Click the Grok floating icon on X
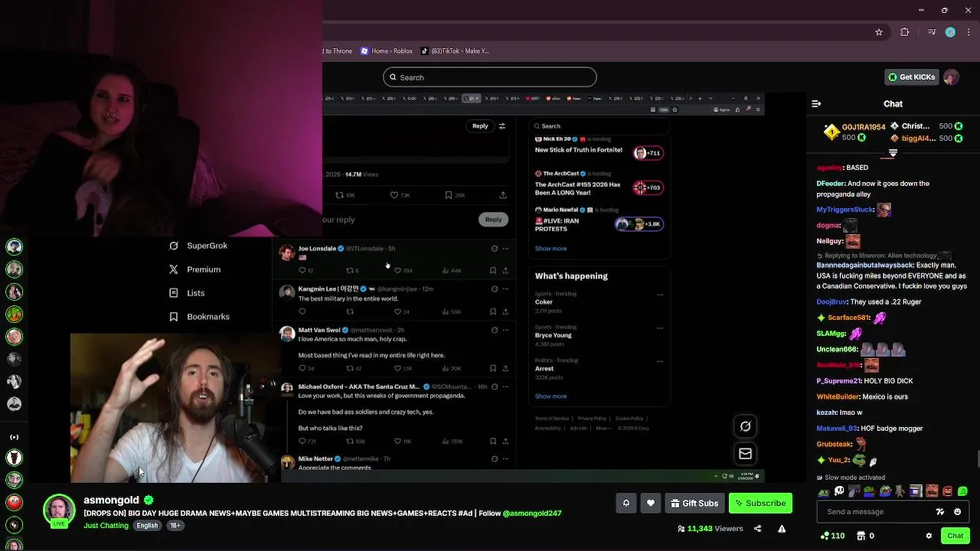The height and width of the screenshot is (551, 980). pyautogui.click(x=745, y=426)
